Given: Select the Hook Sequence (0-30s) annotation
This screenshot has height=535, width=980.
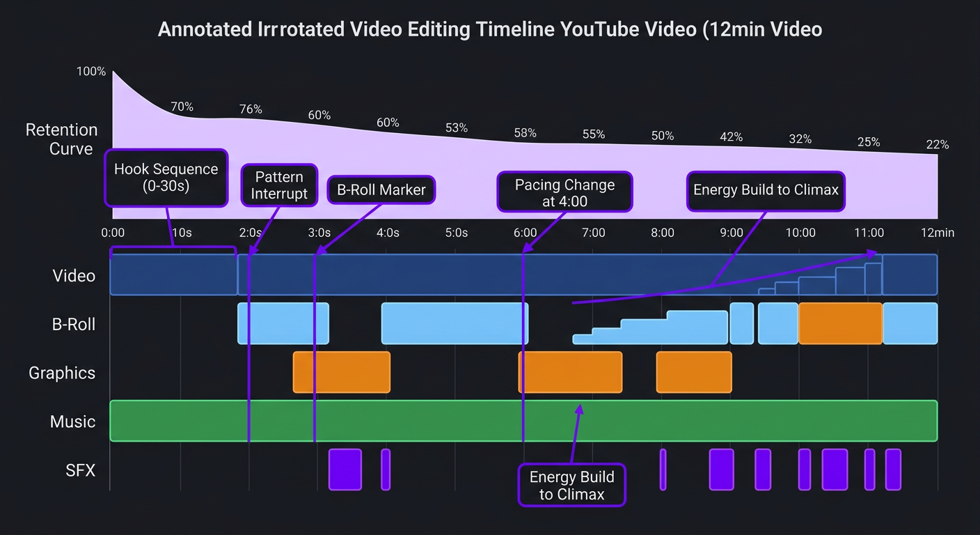Looking at the screenshot, I should (x=166, y=178).
